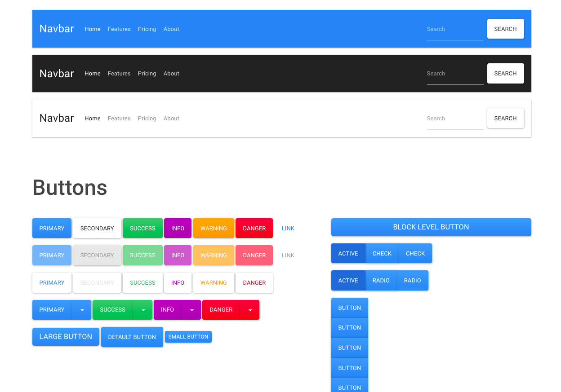561x392 pixels.
Task: Click the top BUTTON in vertical group
Action: [350, 308]
